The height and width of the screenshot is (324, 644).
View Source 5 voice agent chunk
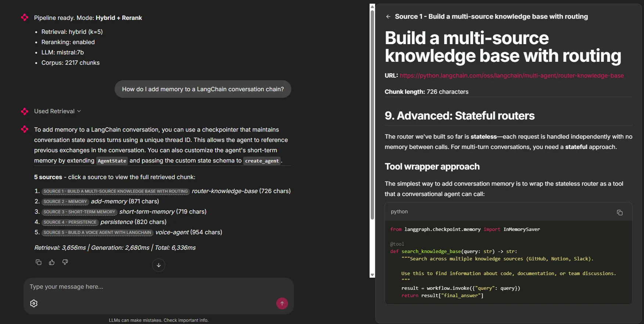(97, 232)
